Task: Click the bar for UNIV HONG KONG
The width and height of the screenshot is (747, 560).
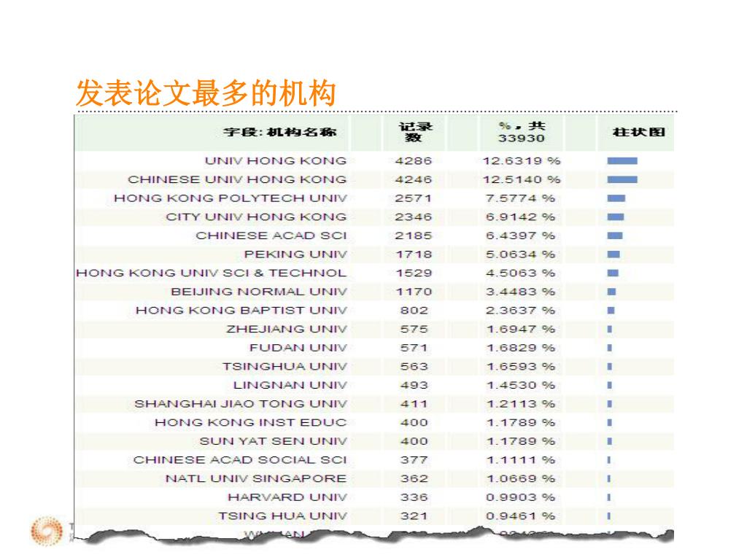Action: click(622, 161)
